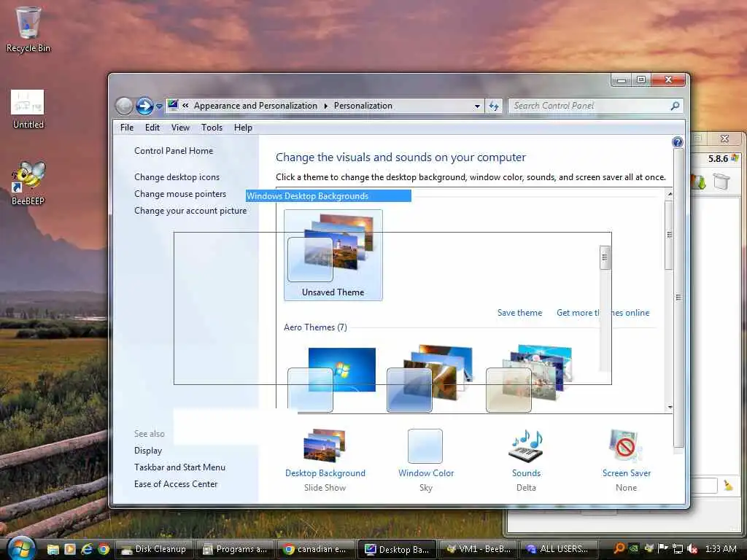
Task: Click the broom icon in BeeBEEP window
Action: click(x=728, y=485)
